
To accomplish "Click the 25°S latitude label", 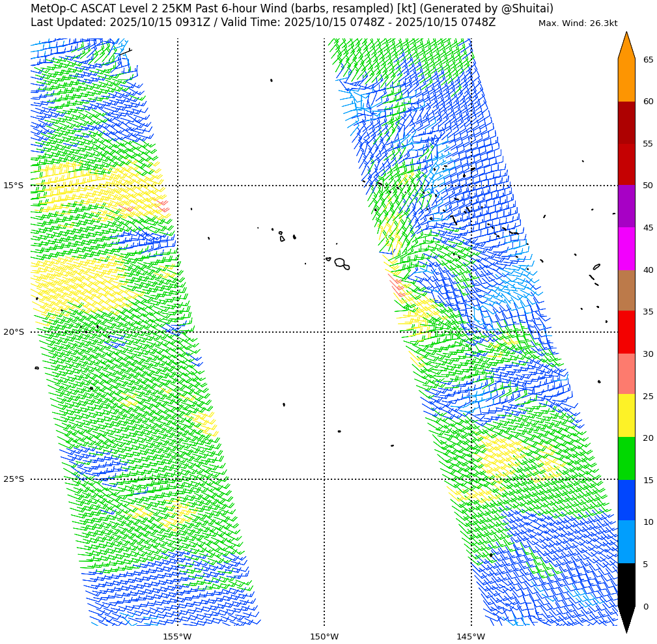I will click(x=13, y=479).
